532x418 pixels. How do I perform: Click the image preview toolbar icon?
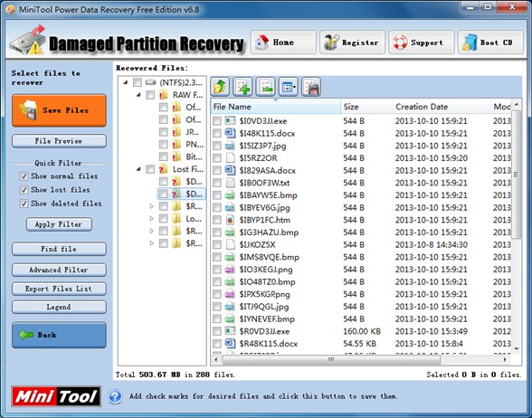click(265, 87)
